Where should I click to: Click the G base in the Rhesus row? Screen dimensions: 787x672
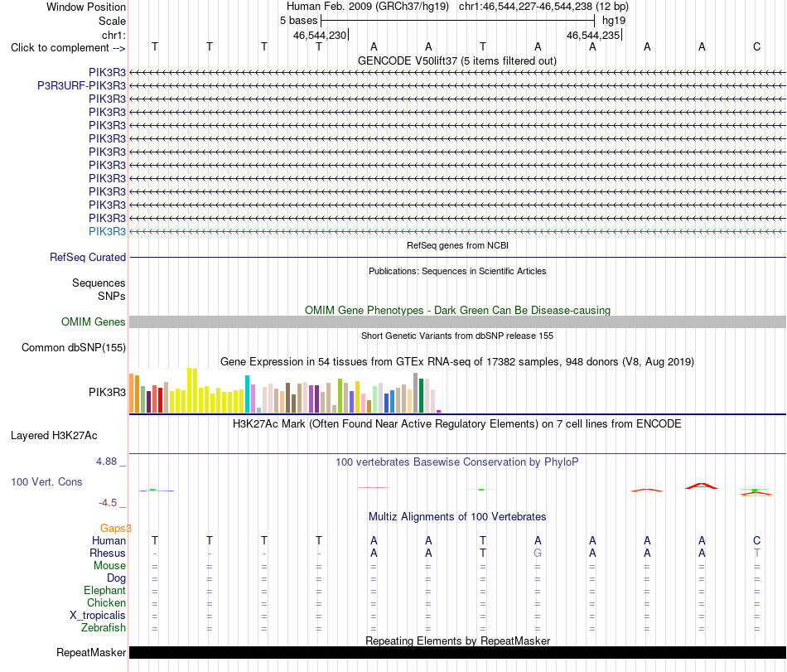click(538, 553)
